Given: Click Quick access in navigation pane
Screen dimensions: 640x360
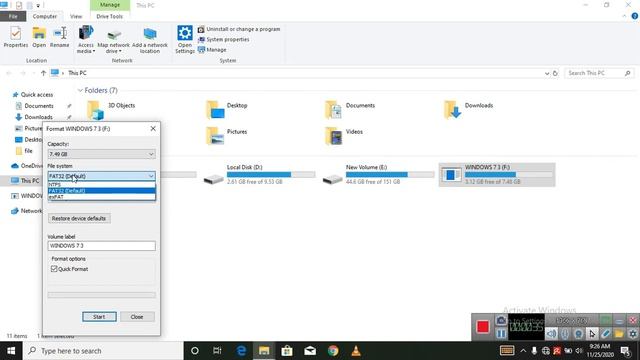Looking at the screenshot, I should pyautogui.click(x=33, y=95).
